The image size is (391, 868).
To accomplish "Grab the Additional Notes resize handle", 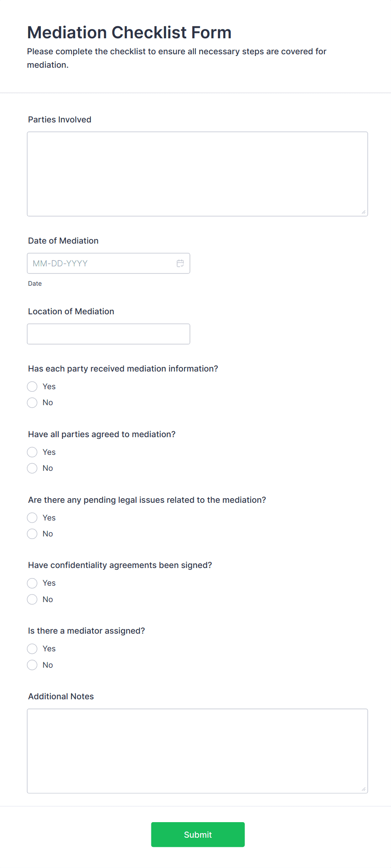I will click(364, 789).
